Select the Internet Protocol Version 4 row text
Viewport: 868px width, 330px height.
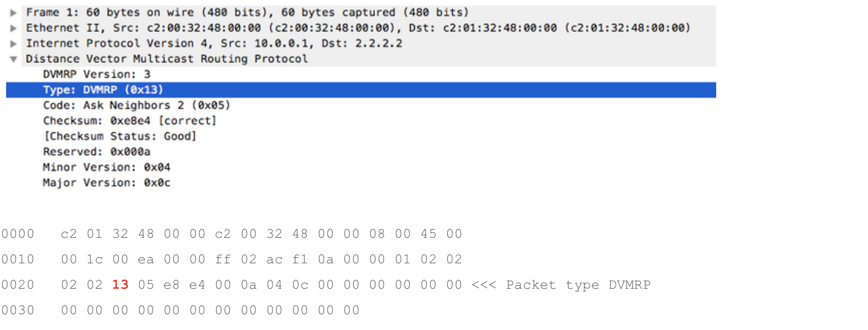click(214, 43)
